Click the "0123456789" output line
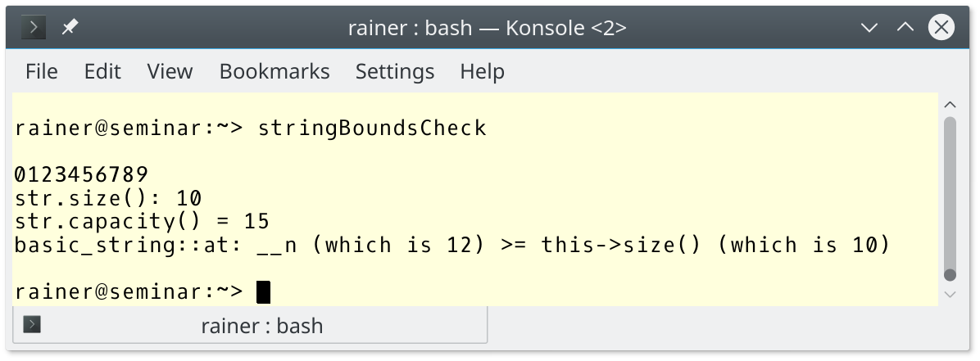The height and width of the screenshot is (361, 980). tap(81, 174)
